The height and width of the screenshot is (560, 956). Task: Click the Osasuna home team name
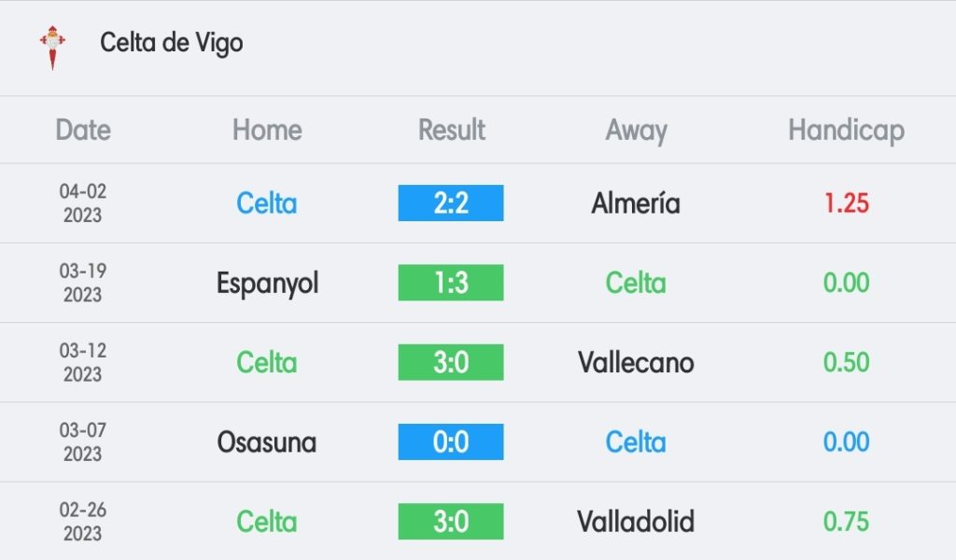coord(267,442)
